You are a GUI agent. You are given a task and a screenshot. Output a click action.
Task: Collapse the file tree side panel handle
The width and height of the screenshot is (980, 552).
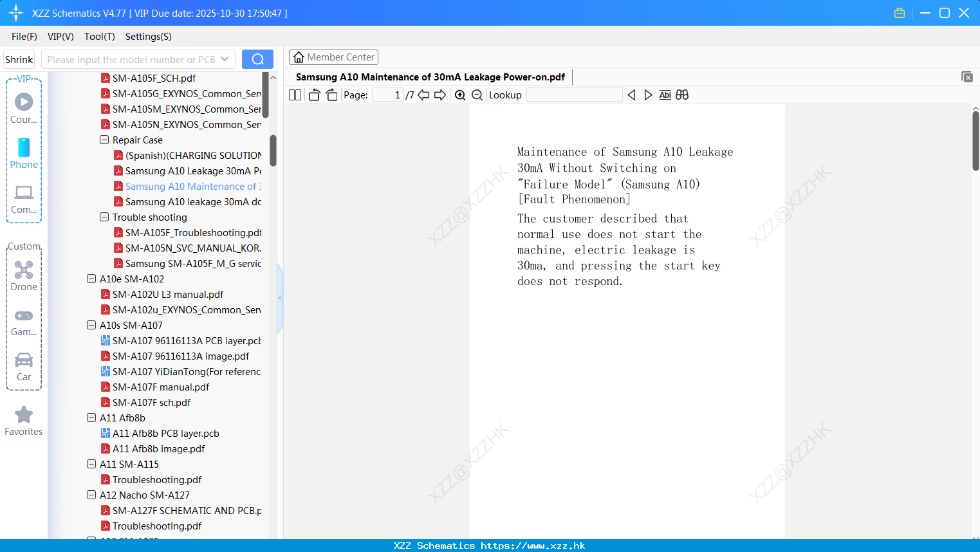tap(280, 298)
